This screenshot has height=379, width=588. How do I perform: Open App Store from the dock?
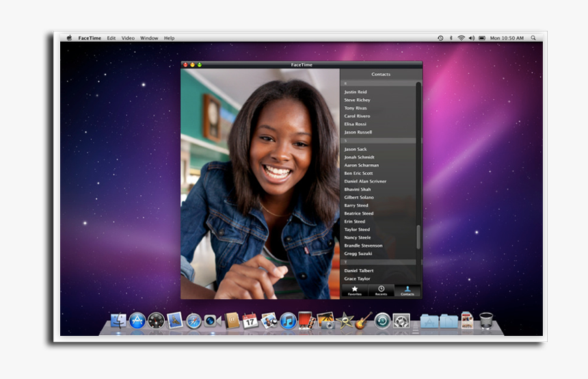tap(137, 320)
